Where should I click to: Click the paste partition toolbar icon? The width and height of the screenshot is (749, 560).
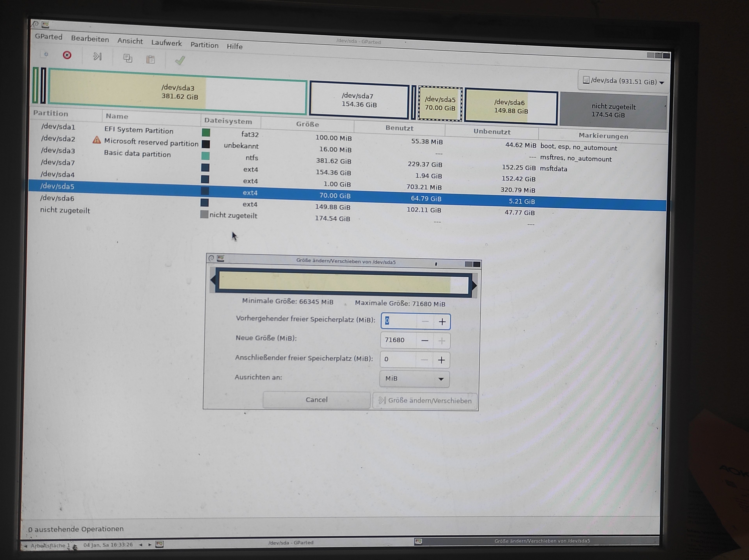(151, 60)
